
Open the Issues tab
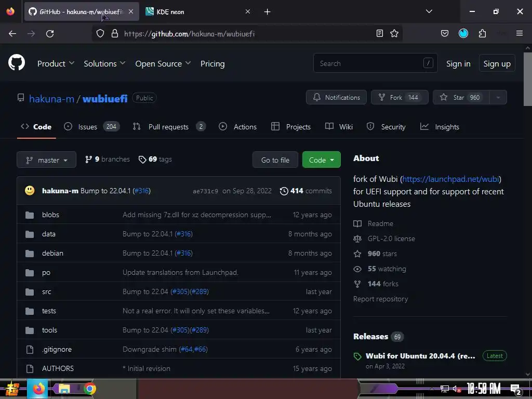click(92, 127)
